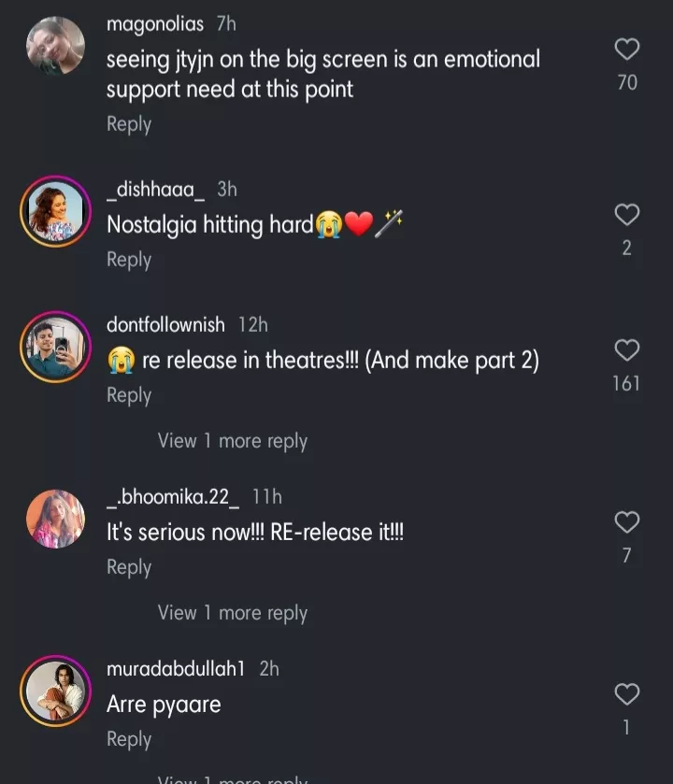
Task: Expand replies under dontfollownish's comment
Action: (x=232, y=441)
